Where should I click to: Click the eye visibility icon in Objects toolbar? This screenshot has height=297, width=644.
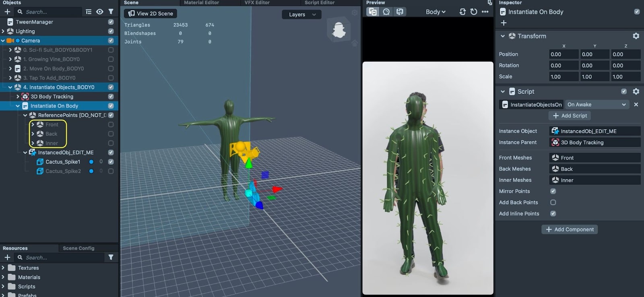click(99, 12)
